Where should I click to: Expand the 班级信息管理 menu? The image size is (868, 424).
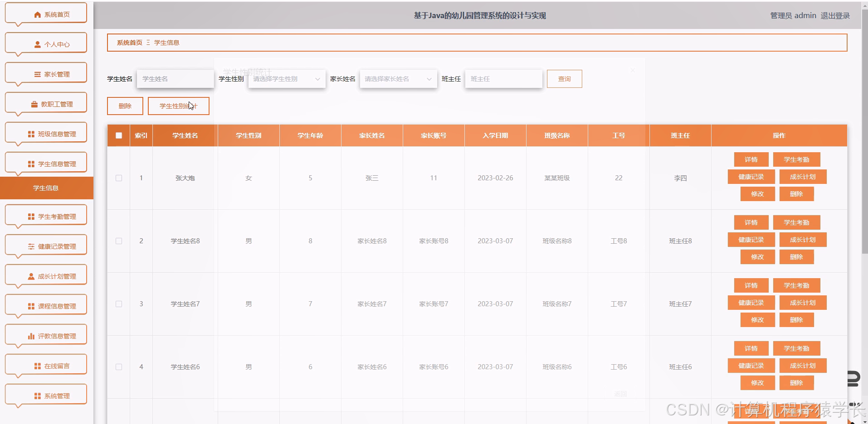[x=46, y=133]
